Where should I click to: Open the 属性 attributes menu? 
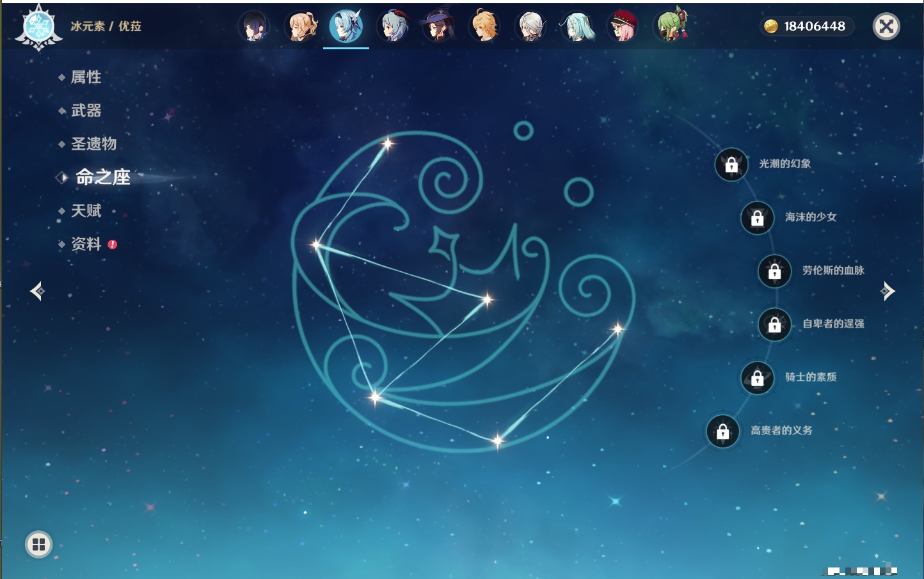(x=86, y=77)
